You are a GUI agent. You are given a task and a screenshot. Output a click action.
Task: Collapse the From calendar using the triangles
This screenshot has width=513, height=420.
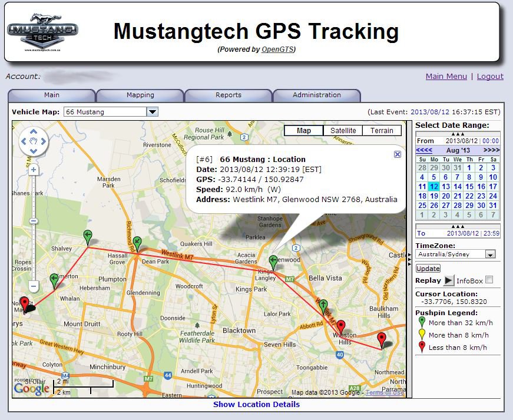[x=458, y=134]
